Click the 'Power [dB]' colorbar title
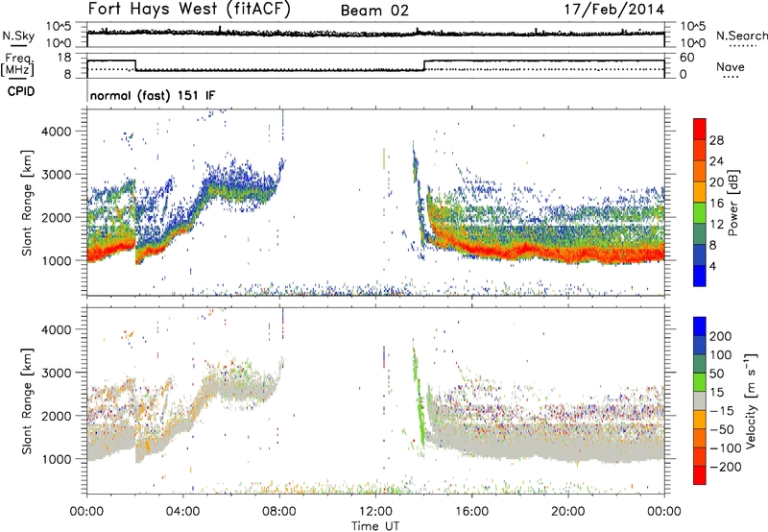The width and height of the screenshot is (768, 532). [x=732, y=203]
